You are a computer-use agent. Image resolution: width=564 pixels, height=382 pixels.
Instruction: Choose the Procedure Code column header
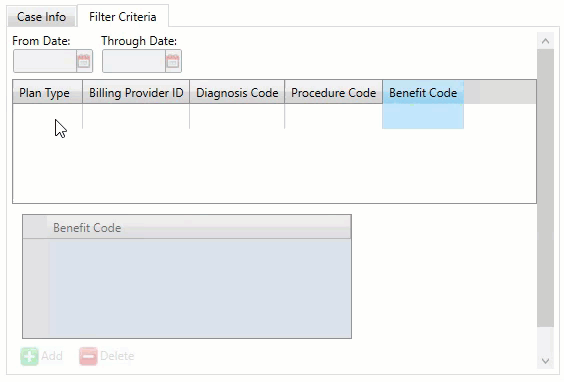(333, 93)
